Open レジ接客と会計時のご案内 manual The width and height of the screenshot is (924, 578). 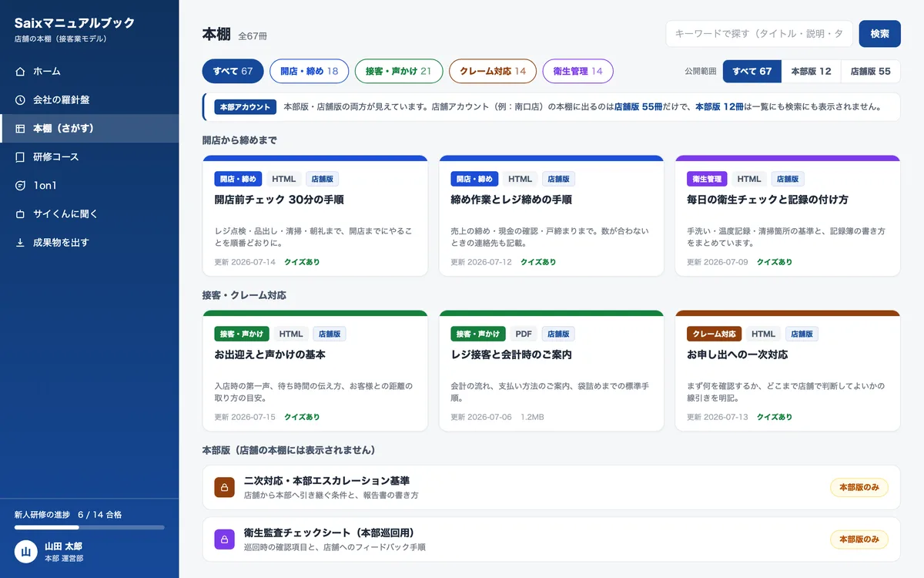(551, 371)
